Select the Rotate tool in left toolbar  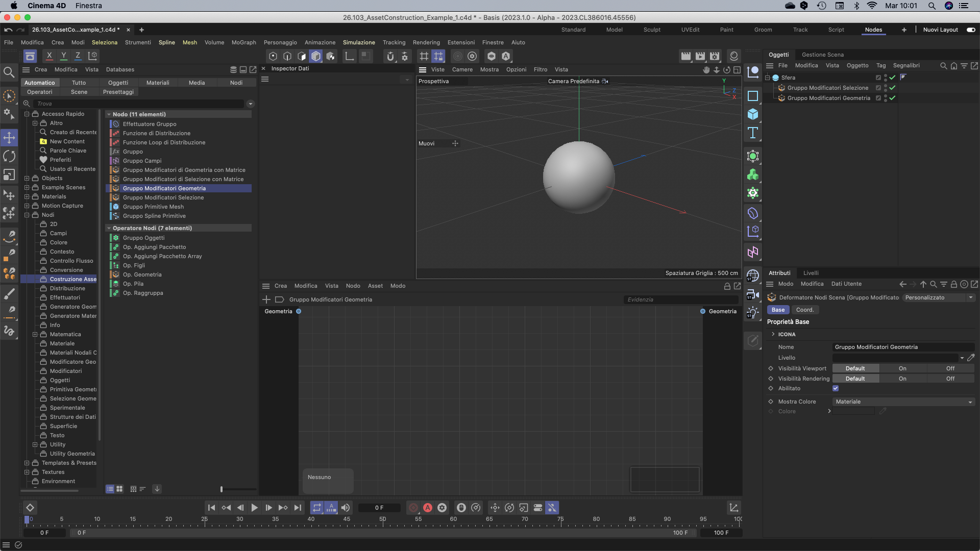pos(9,156)
